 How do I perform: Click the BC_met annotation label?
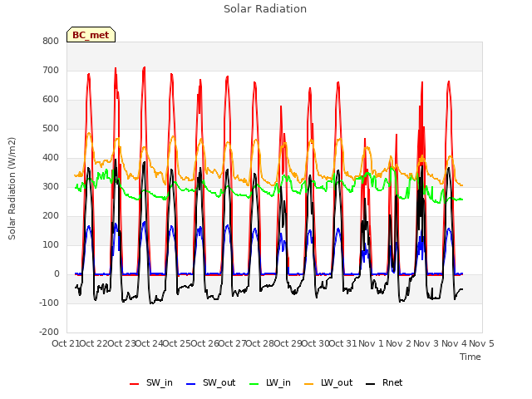(91, 35)
